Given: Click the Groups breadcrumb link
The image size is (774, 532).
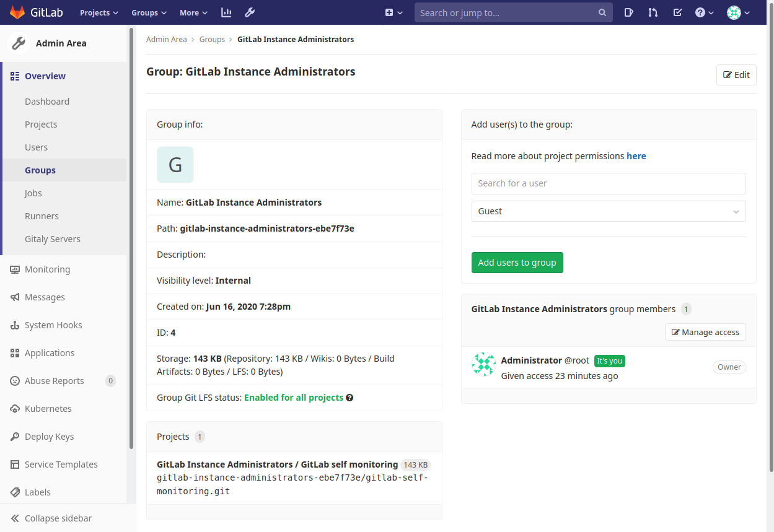Looking at the screenshot, I should pos(212,39).
